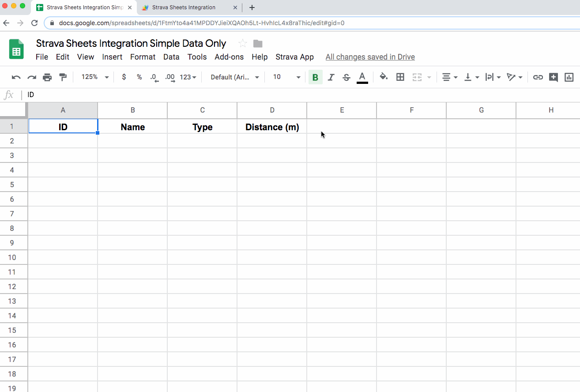Apply borders using the borders icon
Viewport: 580px width, 392px height.
[400, 77]
